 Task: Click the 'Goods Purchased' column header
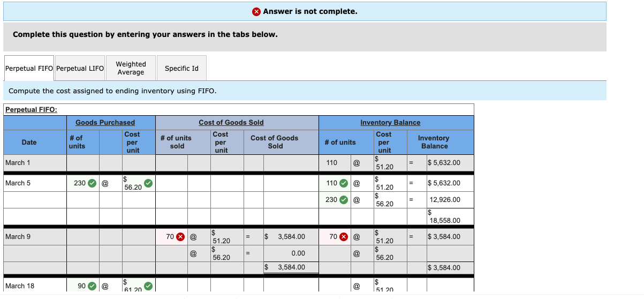coord(105,123)
